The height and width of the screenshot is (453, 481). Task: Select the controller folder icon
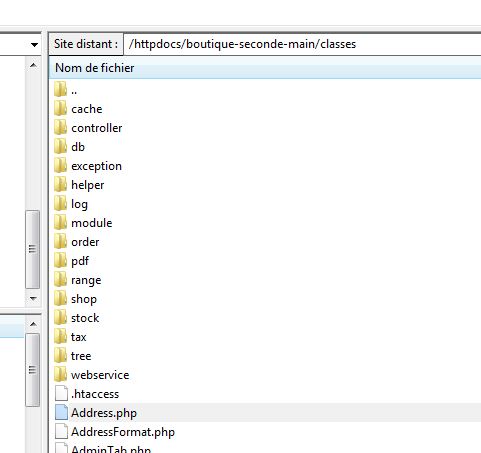pos(61,128)
